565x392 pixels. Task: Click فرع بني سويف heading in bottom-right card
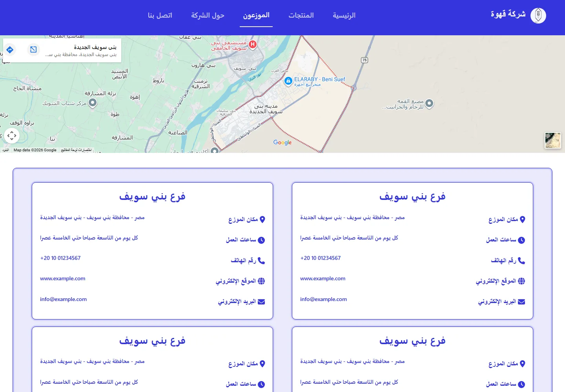412,341
